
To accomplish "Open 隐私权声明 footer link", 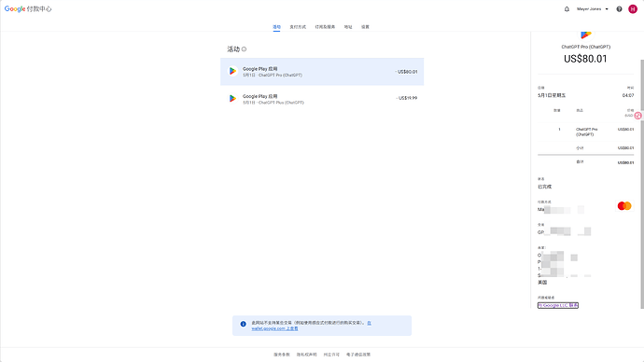I will (307, 355).
